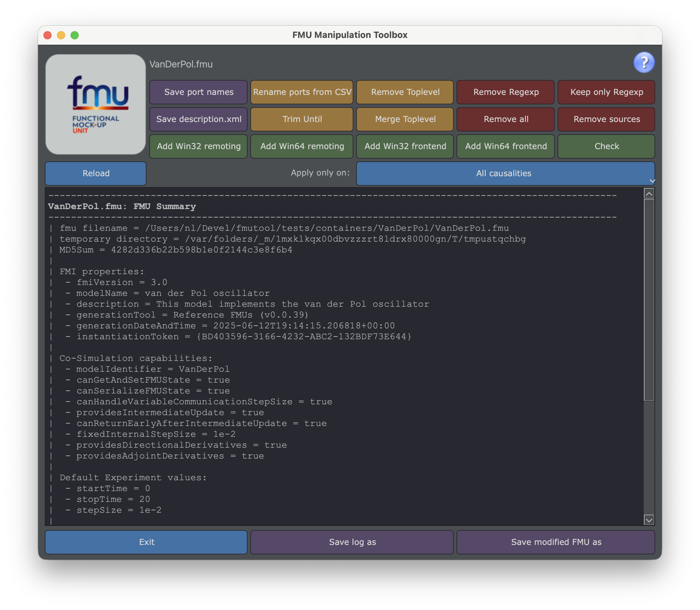The width and height of the screenshot is (700, 610).
Task: Click the scroll down arrow in log
Action: [x=649, y=520]
